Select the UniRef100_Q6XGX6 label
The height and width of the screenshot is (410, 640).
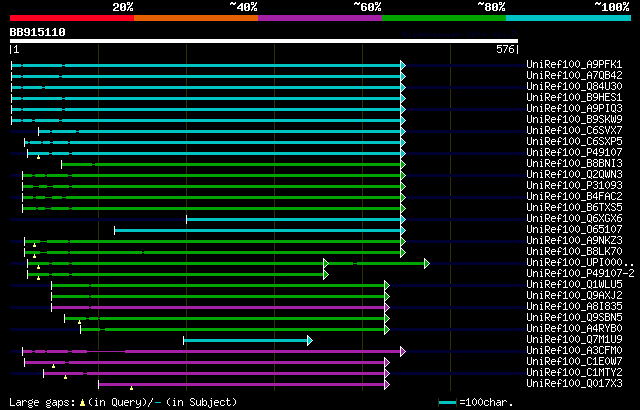coord(574,219)
